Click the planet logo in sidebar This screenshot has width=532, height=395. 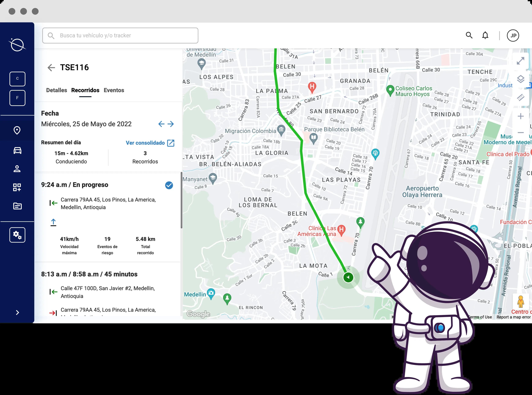(17, 45)
